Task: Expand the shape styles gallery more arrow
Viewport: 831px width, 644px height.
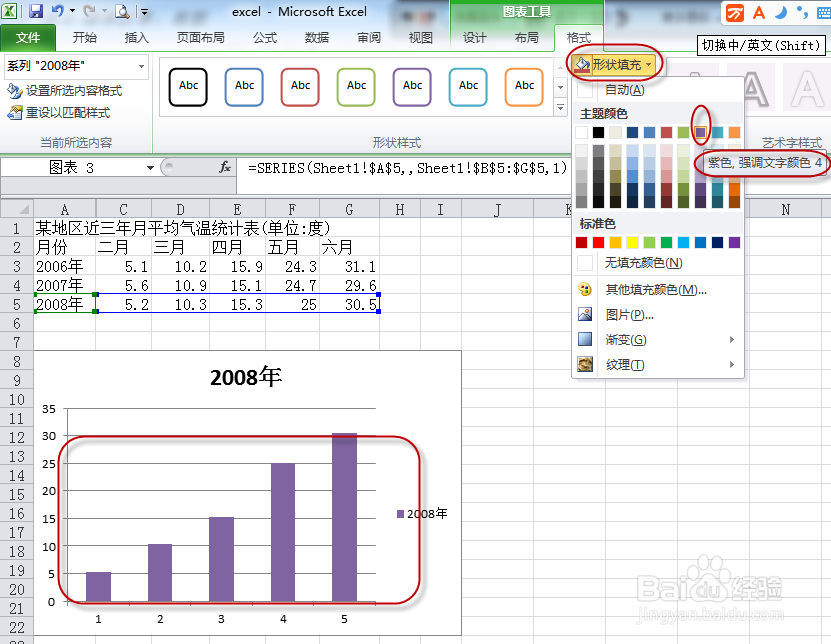Action: coord(560,108)
